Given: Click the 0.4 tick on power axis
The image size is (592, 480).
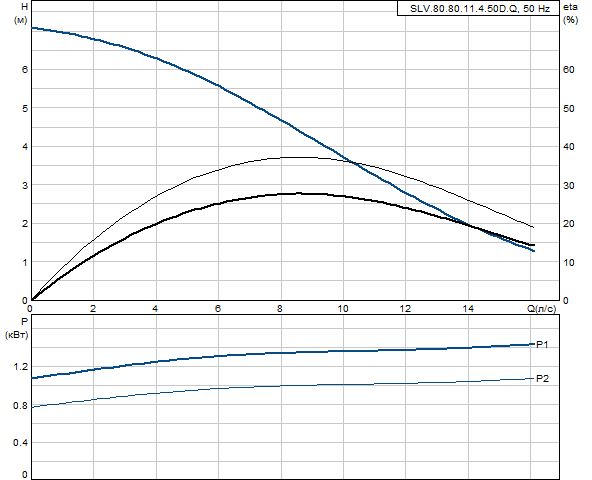Looking at the screenshot, I should pyautogui.click(x=20, y=442).
